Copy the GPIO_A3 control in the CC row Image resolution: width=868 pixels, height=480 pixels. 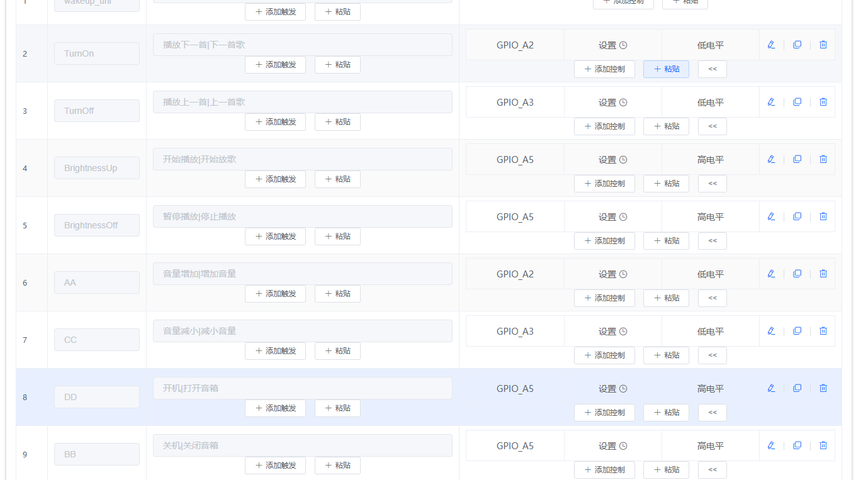pos(797,330)
